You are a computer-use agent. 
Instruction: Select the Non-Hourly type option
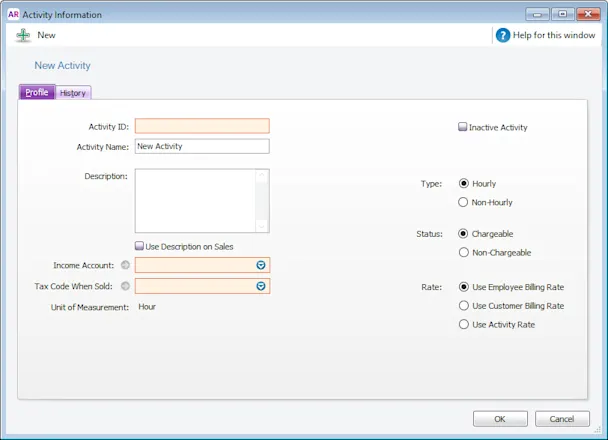click(463, 202)
